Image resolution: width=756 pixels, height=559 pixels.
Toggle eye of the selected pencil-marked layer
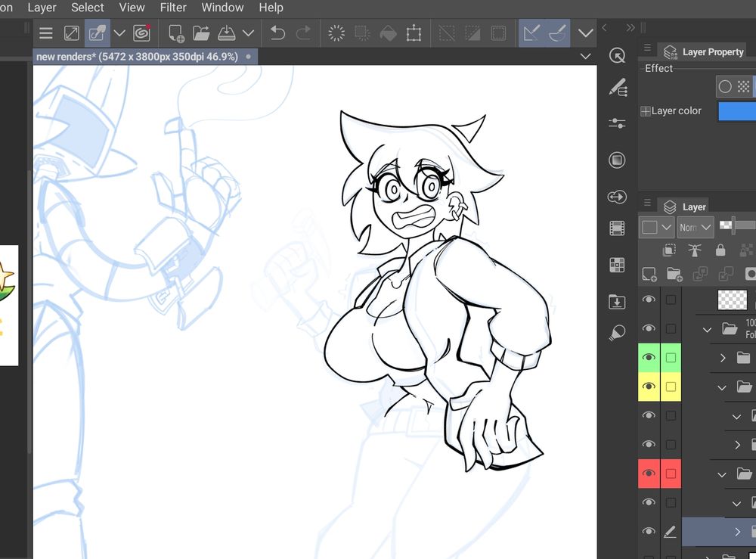(649, 531)
